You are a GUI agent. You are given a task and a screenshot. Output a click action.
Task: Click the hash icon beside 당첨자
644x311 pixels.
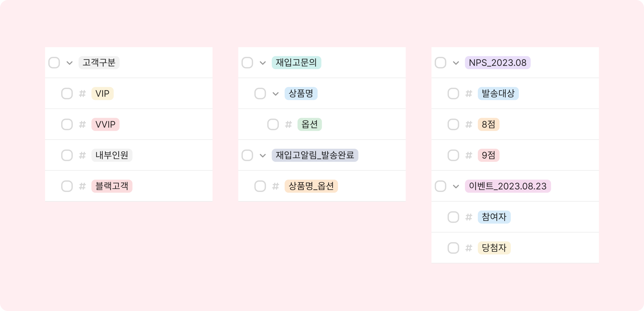[469, 248]
